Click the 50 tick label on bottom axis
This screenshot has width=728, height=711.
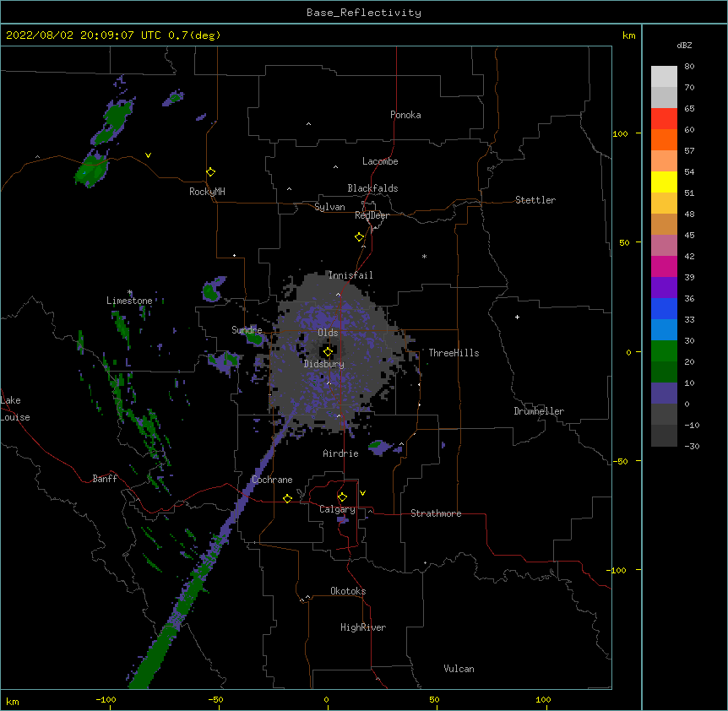[434, 699]
